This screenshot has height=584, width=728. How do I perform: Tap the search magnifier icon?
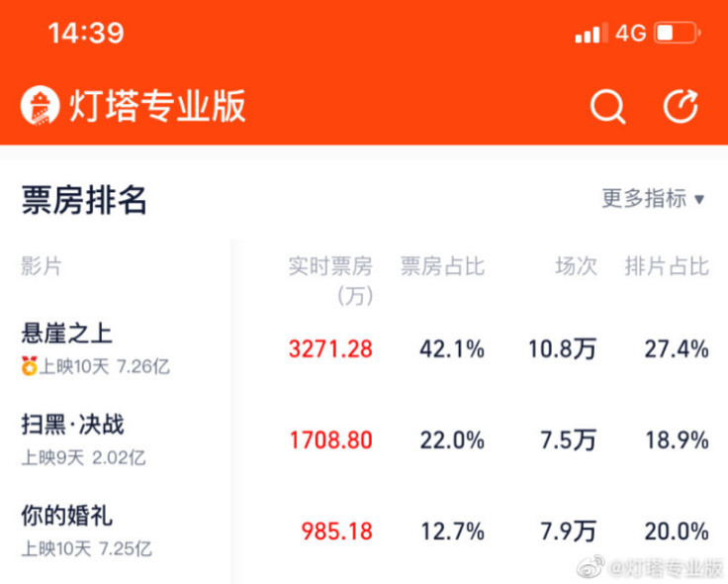(x=607, y=106)
